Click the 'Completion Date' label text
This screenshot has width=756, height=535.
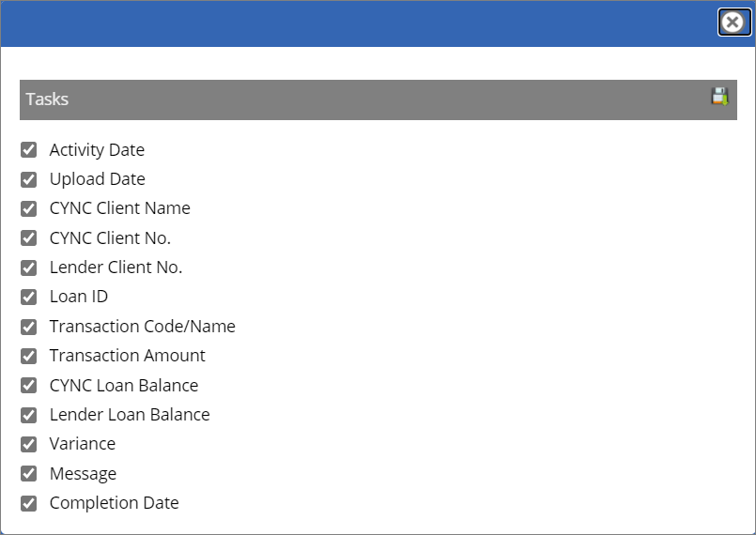click(x=114, y=503)
